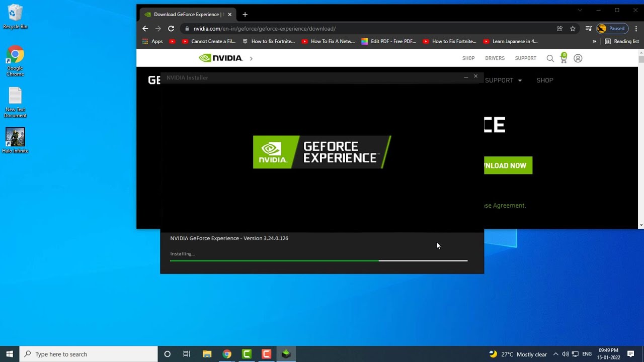Open the License Agreement link
Viewport: 644px width, 362px height.
(505, 206)
